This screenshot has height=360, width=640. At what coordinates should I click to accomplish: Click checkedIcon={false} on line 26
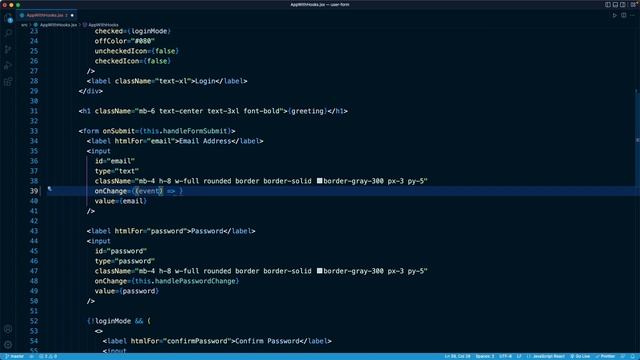133,61
